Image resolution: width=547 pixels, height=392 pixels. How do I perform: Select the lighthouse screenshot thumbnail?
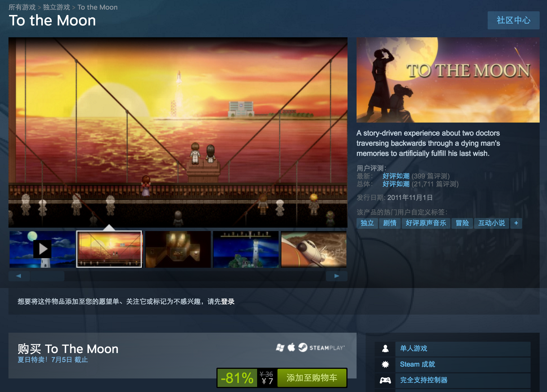pos(246,249)
